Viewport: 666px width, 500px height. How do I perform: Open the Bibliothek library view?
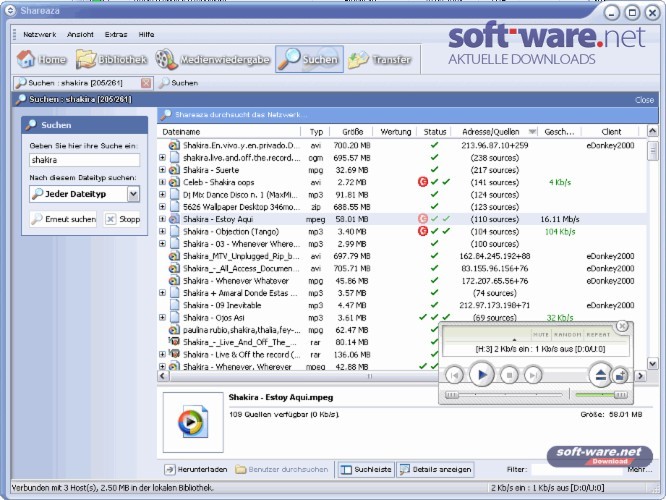pyautogui.click(x=111, y=59)
